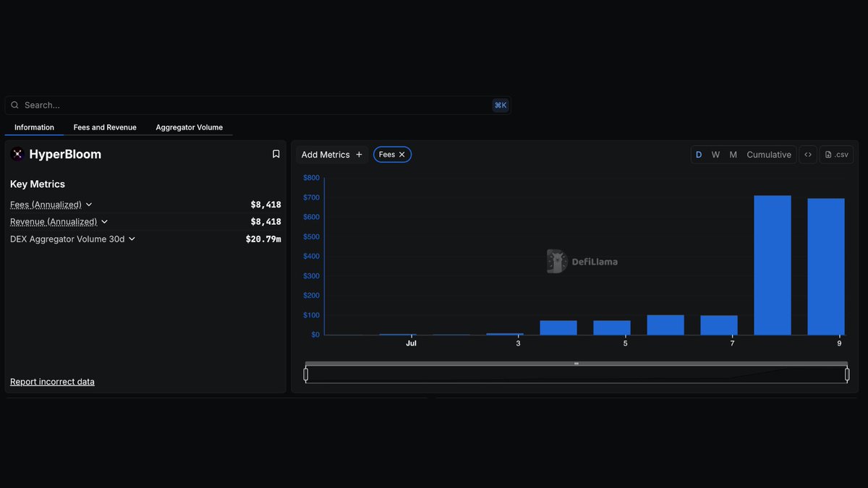This screenshot has width=868, height=488.
Task: Switch chart to monthly M interval
Action: (x=733, y=155)
